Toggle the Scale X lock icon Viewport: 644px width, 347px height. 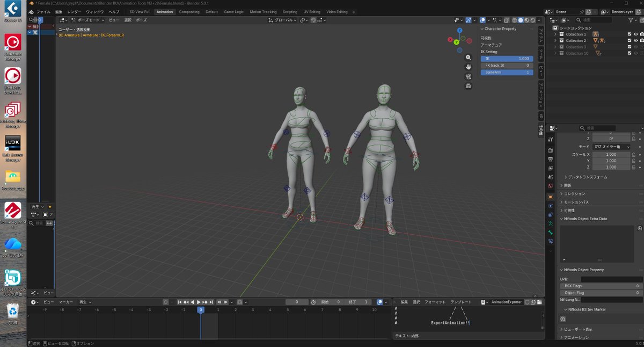coord(634,154)
